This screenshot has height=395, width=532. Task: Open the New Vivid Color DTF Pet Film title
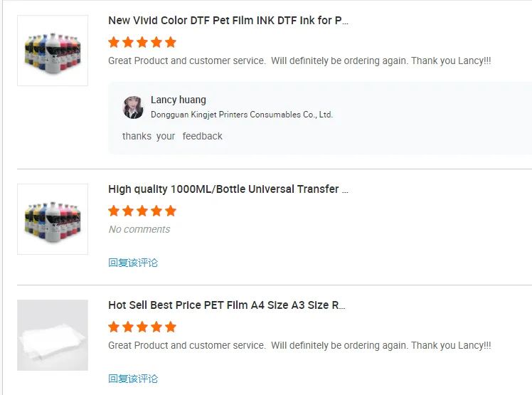click(x=228, y=21)
